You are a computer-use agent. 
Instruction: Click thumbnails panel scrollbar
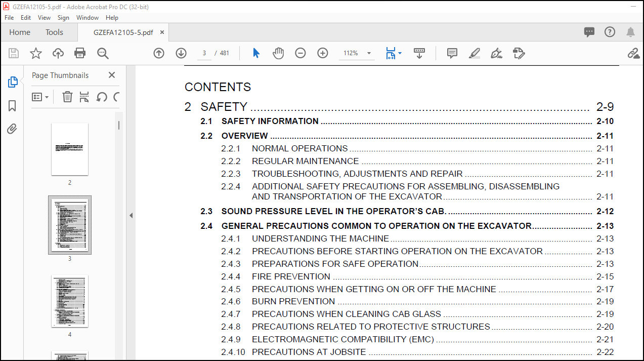click(119, 125)
